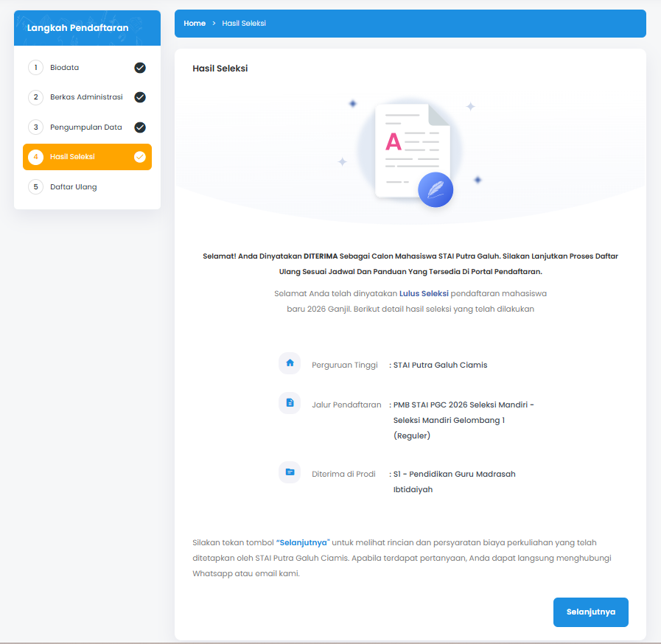Go to Home via the breadcrumb
This screenshot has width=661, height=644.
(195, 24)
